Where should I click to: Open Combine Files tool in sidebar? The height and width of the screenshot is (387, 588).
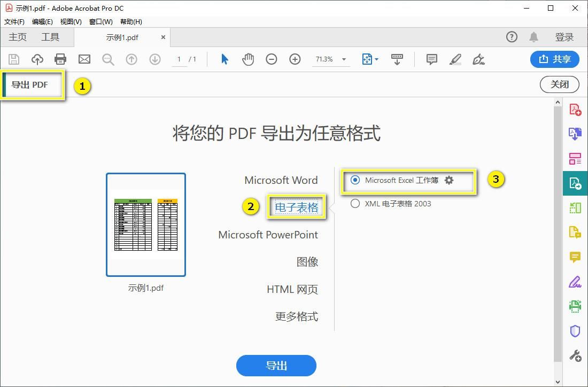click(x=575, y=134)
